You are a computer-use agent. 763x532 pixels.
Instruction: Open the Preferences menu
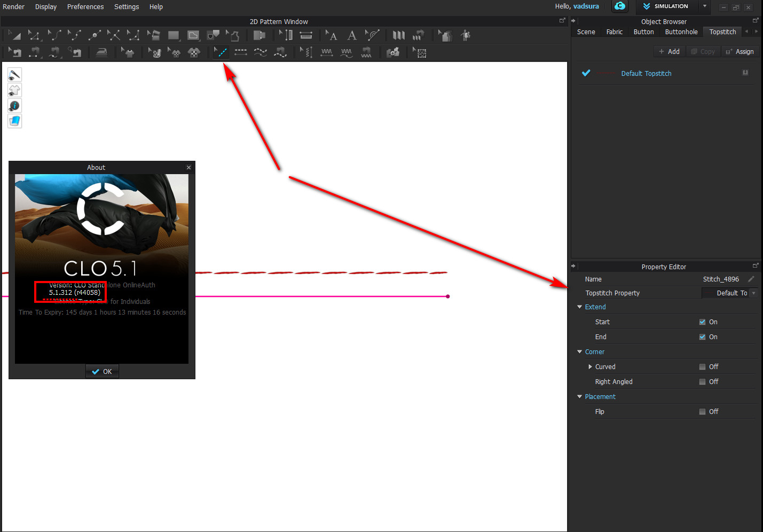[85, 7]
